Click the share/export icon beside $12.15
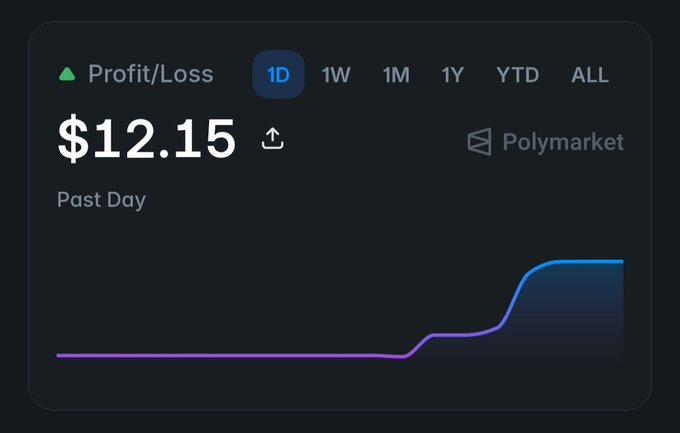Viewport: 680px width, 433px height. point(272,139)
